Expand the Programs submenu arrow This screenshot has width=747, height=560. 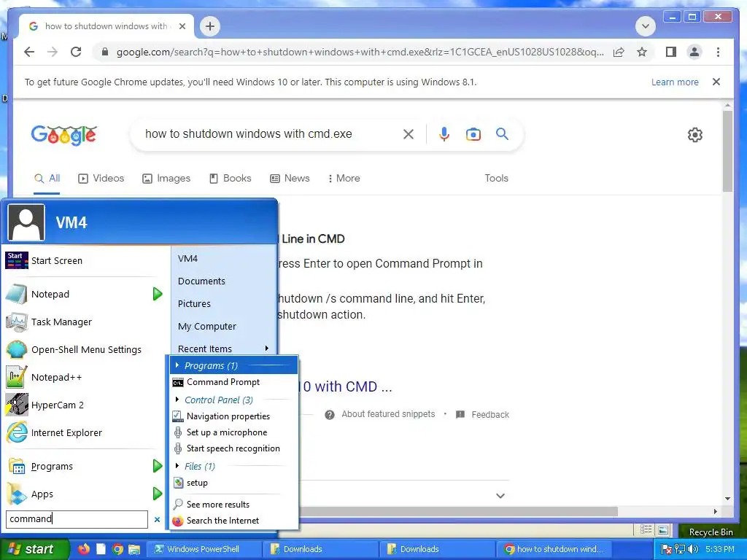[158, 466]
